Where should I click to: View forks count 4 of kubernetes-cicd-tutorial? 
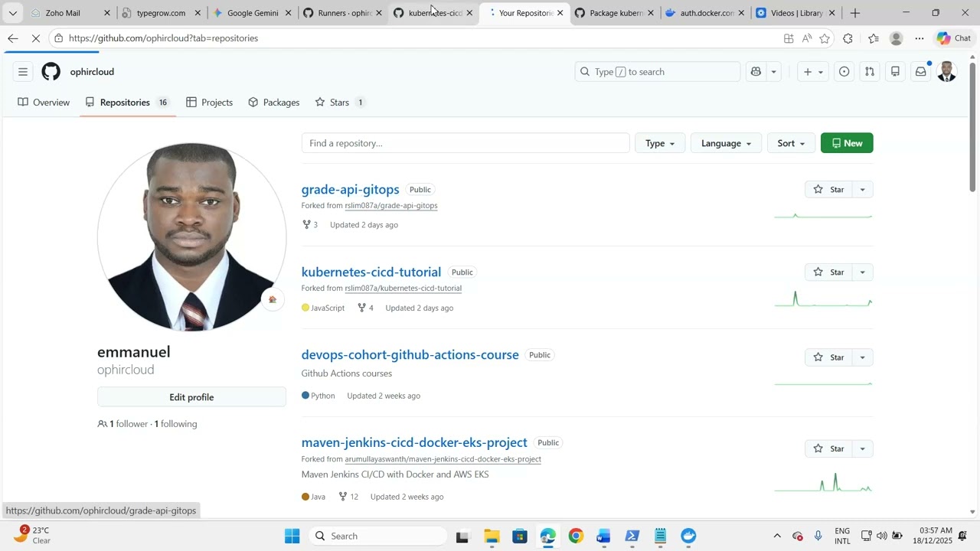[365, 308]
